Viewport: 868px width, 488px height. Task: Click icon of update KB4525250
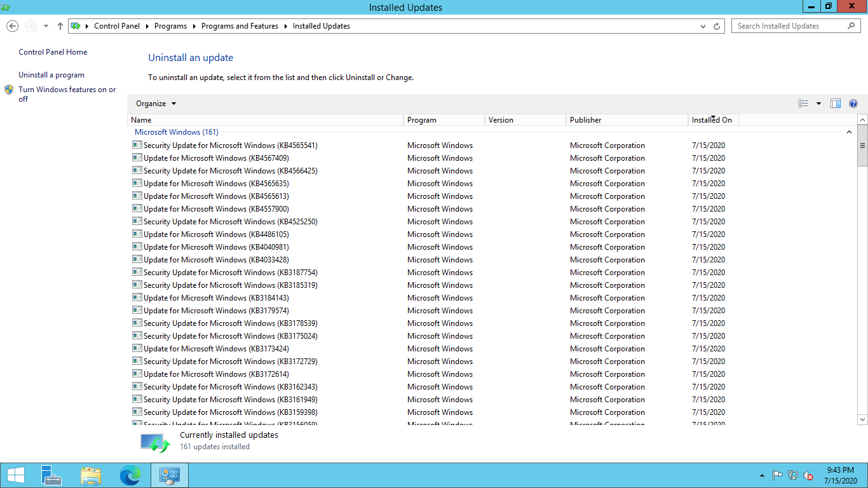point(137,221)
